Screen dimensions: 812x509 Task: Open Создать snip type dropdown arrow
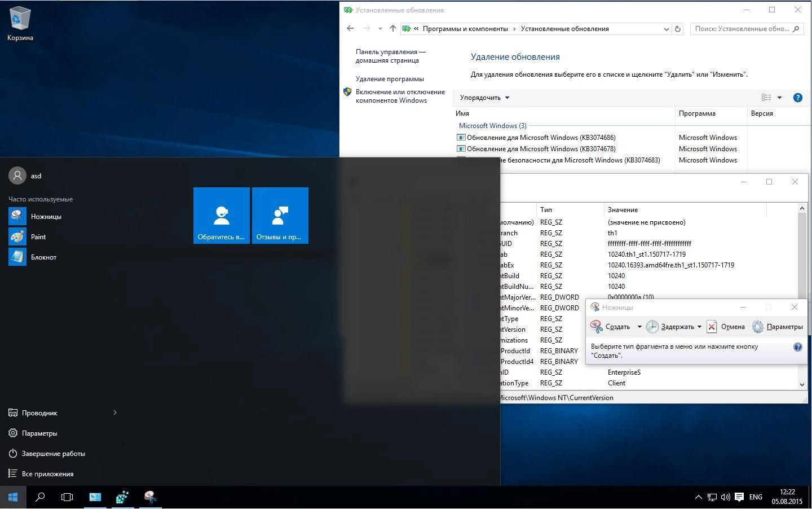639,327
